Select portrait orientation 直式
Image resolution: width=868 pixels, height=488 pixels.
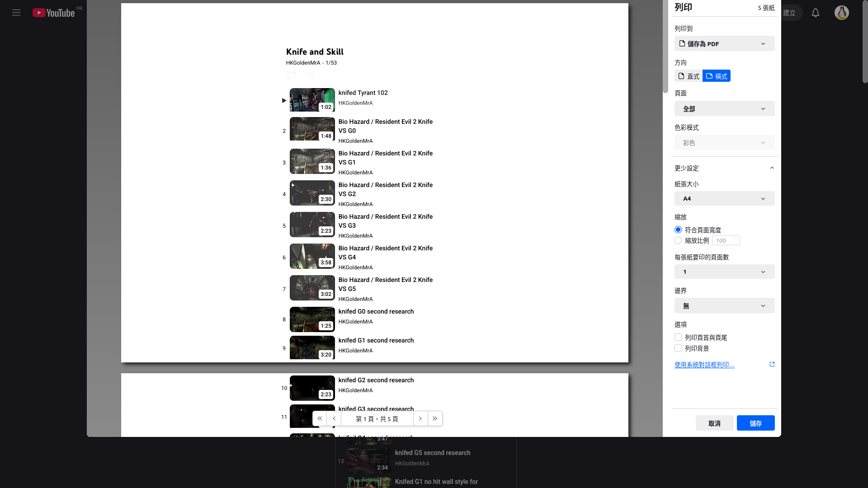pyautogui.click(x=689, y=76)
